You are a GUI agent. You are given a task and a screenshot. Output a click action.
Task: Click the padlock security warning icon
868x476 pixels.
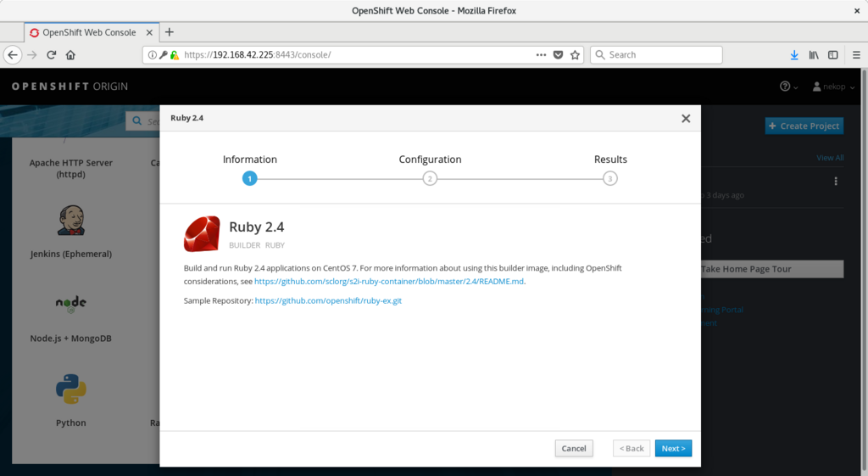(x=174, y=55)
